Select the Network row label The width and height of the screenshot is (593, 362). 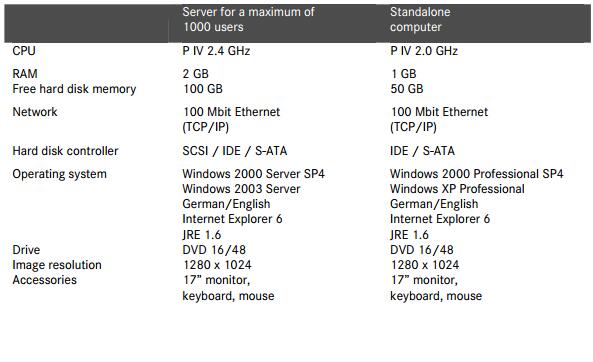(x=35, y=112)
